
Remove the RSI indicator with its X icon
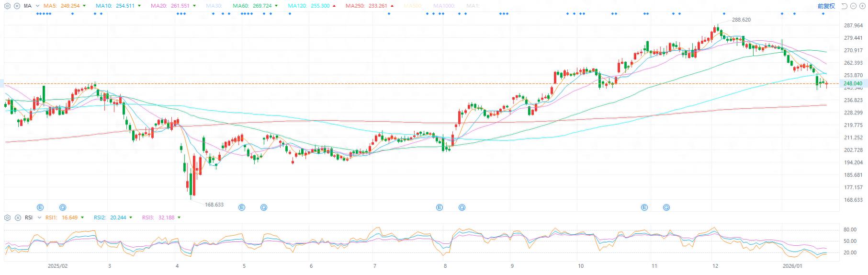click(x=17, y=218)
